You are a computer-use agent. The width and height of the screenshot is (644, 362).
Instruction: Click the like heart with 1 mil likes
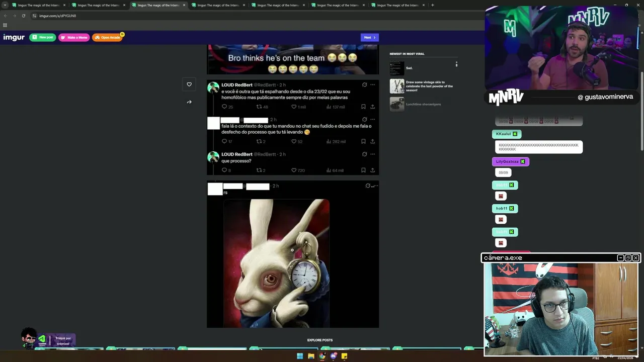pos(294,107)
